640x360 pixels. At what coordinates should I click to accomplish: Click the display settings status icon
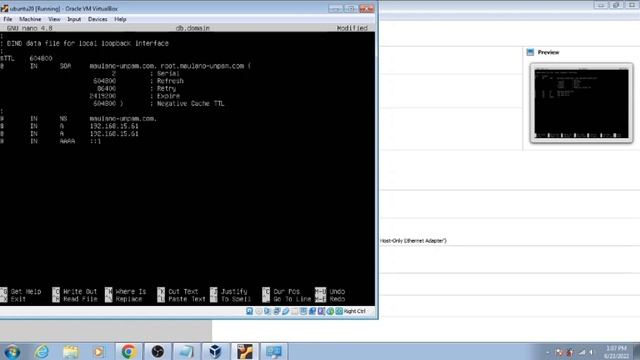click(x=303, y=311)
